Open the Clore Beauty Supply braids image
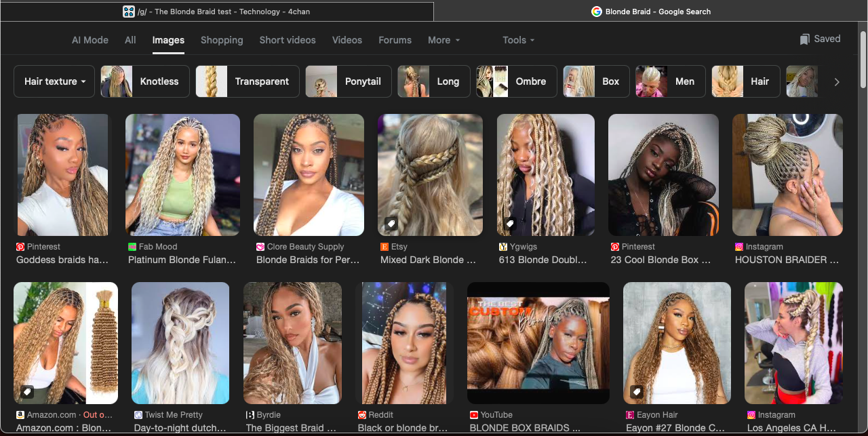This screenshot has width=868, height=436. (x=309, y=175)
